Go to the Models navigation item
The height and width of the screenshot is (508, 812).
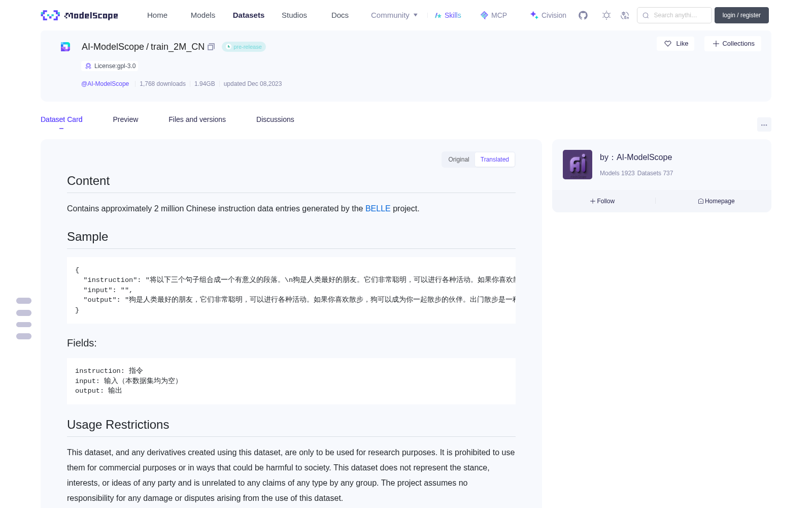point(203,15)
